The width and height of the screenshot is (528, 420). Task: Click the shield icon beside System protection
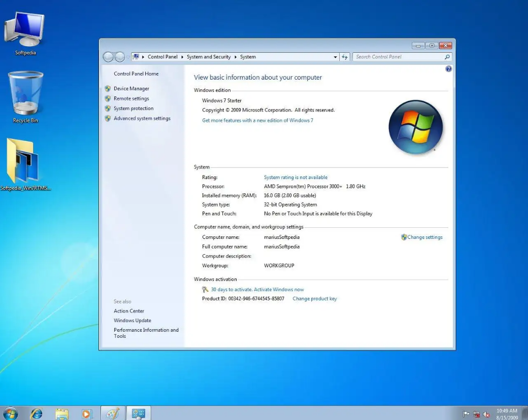(x=108, y=109)
